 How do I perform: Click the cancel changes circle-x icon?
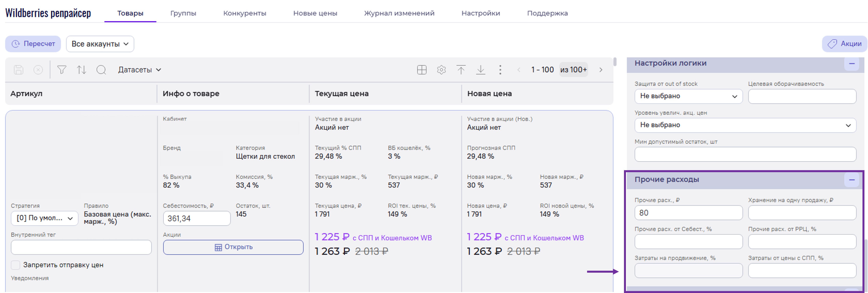[x=38, y=70]
